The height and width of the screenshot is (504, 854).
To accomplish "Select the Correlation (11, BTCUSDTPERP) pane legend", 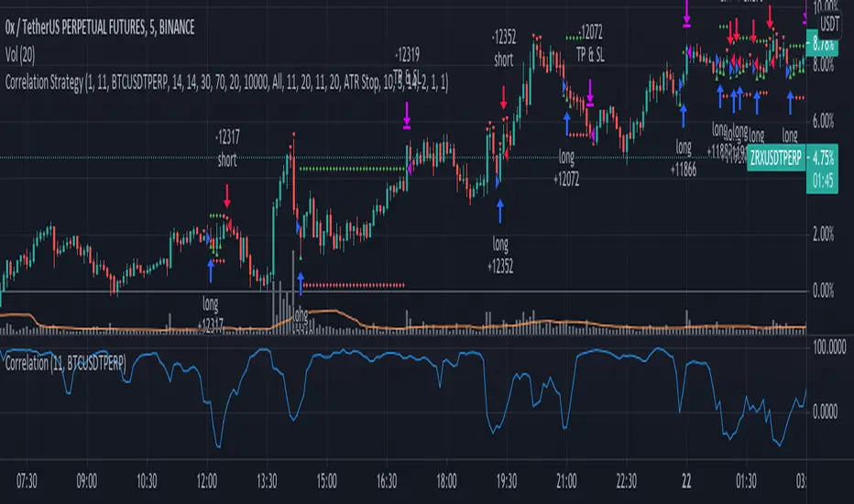I will [x=65, y=364].
